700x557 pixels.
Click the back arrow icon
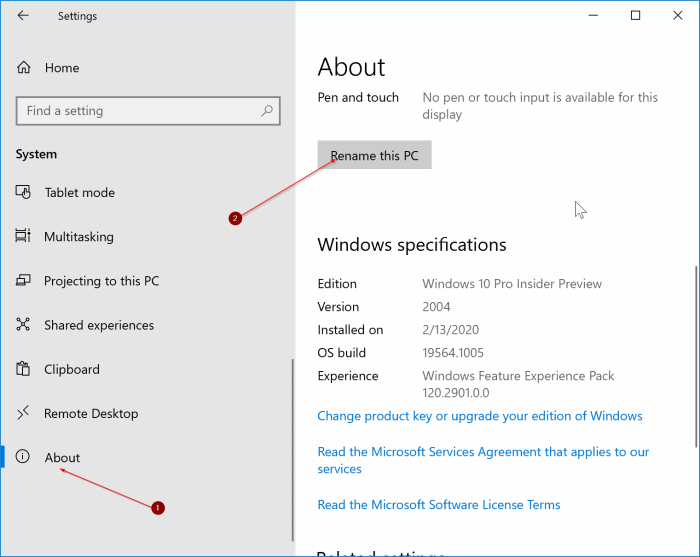tap(23, 16)
